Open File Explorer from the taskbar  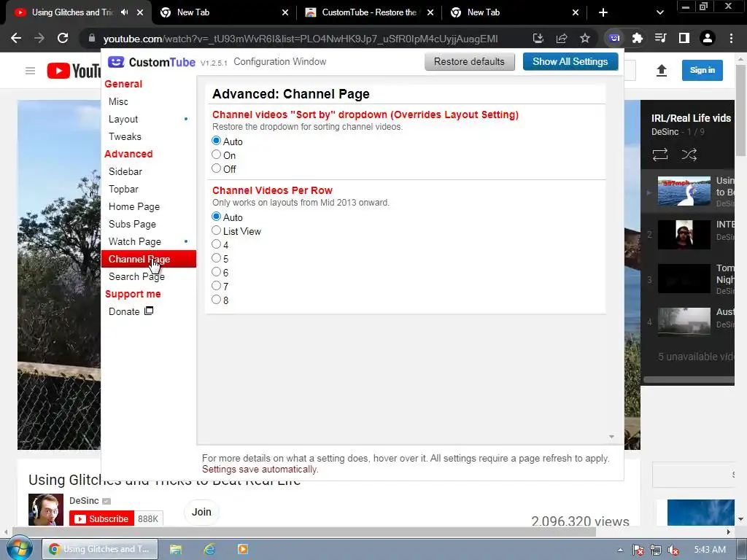(x=176, y=549)
